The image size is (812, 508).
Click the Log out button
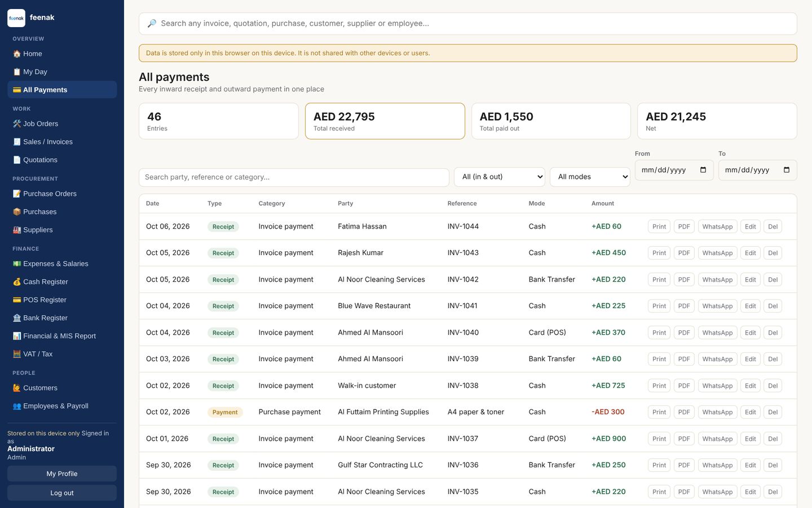point(62,493)
